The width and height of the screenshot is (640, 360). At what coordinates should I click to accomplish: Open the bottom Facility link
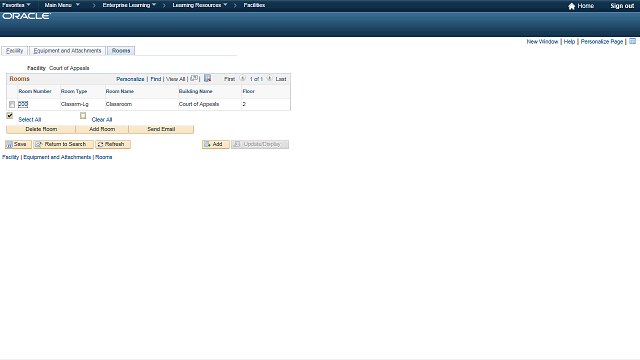[x=11, y=157]
